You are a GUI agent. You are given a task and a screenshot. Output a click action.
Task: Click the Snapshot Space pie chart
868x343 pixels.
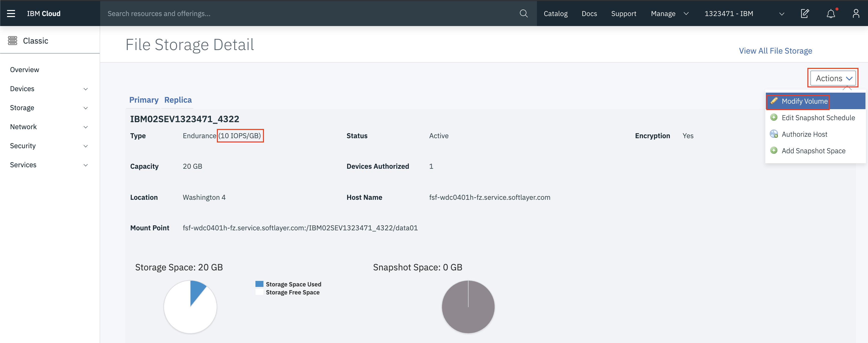pos(468,307)
